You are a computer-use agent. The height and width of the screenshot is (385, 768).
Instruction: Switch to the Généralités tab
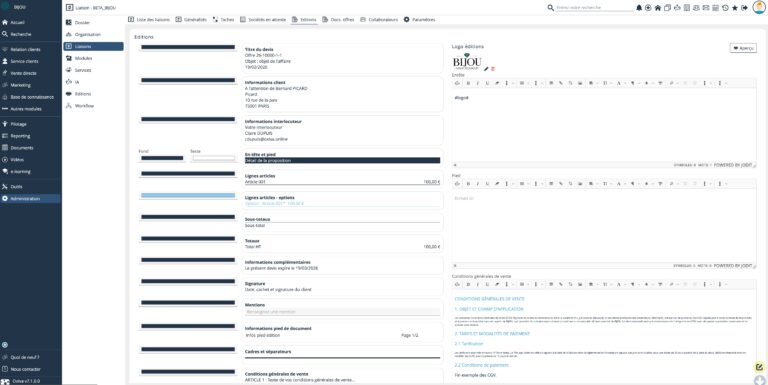[191, 20]
